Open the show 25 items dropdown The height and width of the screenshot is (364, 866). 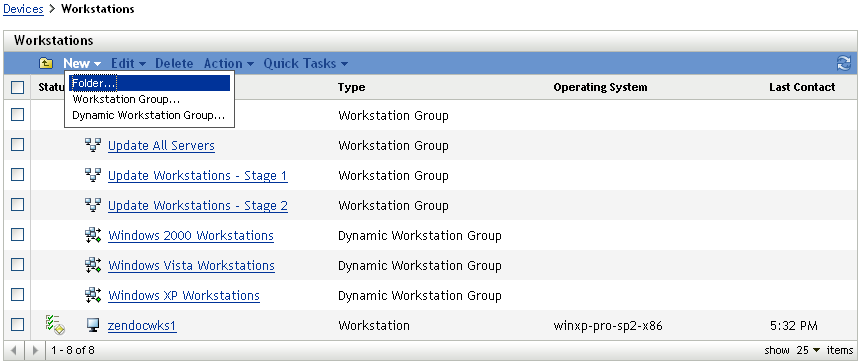(809, 350)
